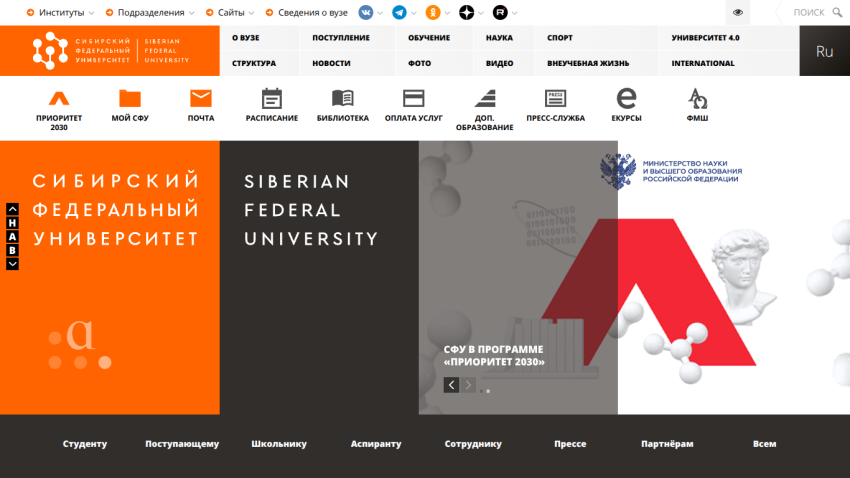Open the VK social network icon
The image size is (850, 478).
point(366,12)
